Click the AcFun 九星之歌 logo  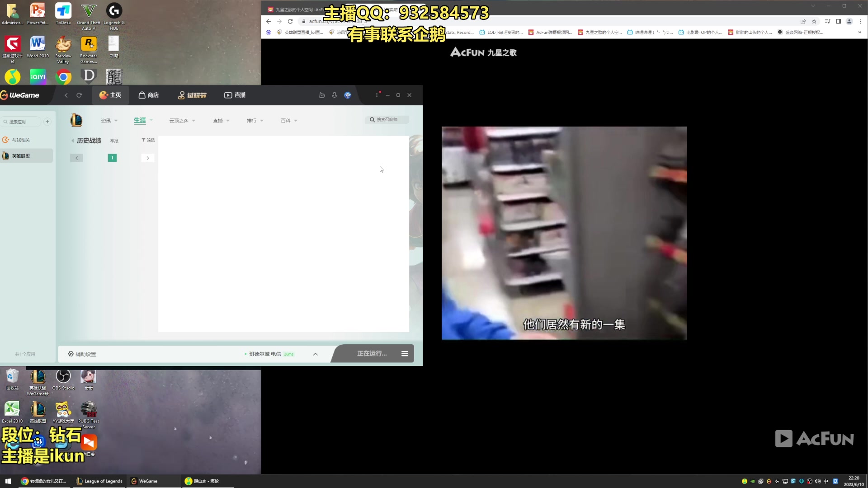click(483, 52)
